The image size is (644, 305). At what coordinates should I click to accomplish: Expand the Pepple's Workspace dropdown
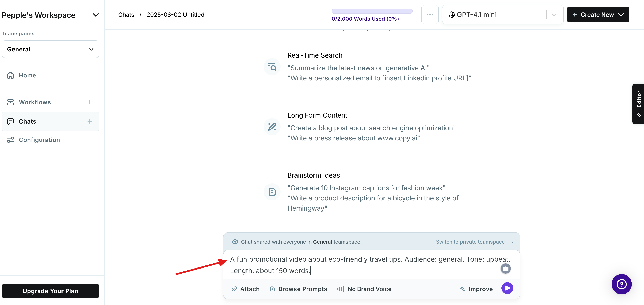pyautogui.click(x=96, y=15)
